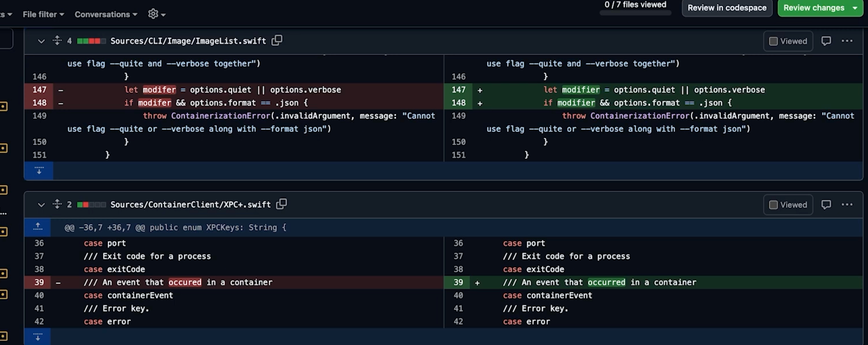This screenshot has width=868, height=345.
Task: Expand all lines in ImageList.swift diff
Action: tap(57, 40)
